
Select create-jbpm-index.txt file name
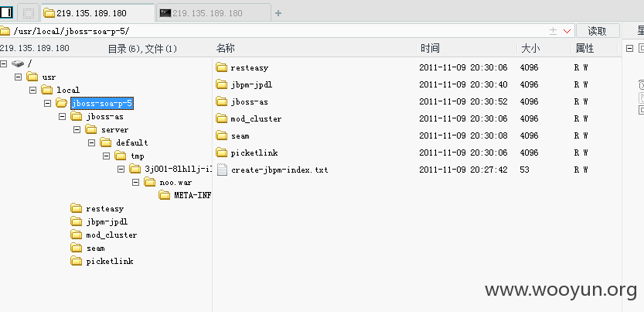pos(280,170)
